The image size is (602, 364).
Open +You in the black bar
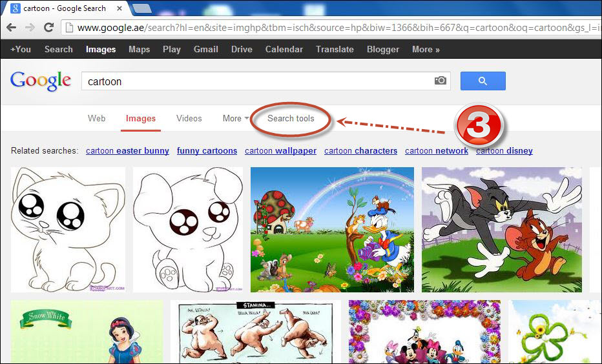click(x=21, y=49)
